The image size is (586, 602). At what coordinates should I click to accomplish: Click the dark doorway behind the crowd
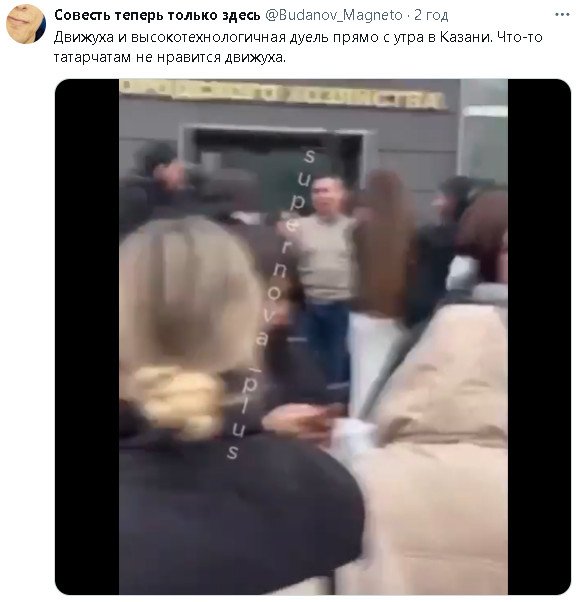275,161
